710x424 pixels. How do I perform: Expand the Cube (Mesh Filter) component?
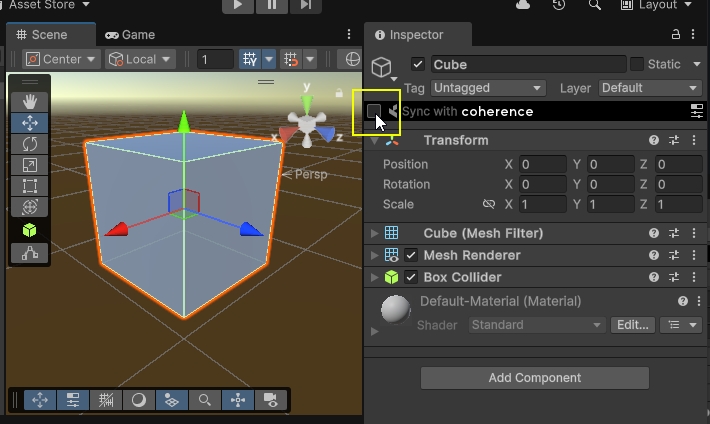click(375, 233)
